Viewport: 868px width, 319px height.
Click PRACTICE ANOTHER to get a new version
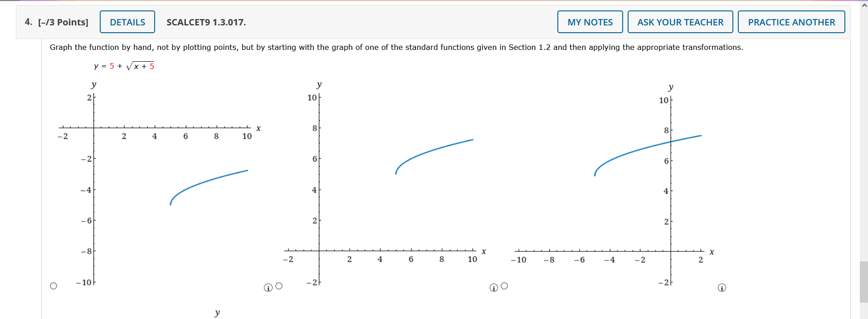791,21
